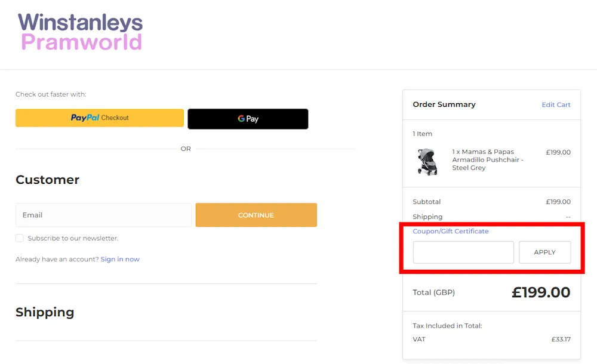The image size is (597, 364).
Task: Tick the Subscribe to our newsletter checkbox
Action: coord(20,238)
